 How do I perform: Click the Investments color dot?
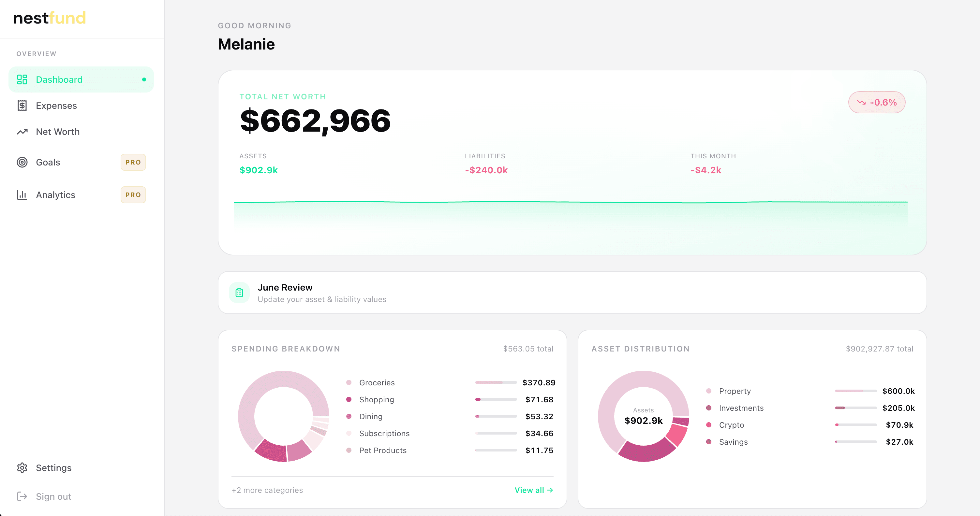pyautogui.click(x=709, y=408)
